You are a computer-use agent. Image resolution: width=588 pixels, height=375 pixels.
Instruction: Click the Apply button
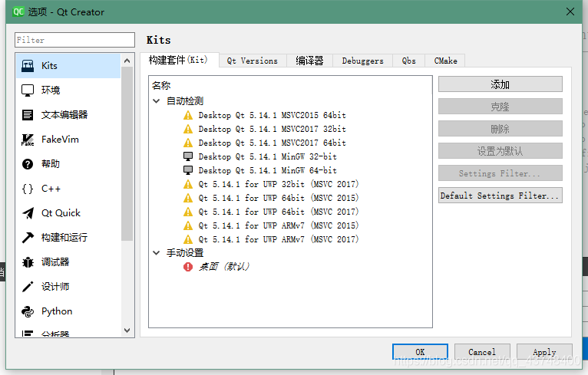tap(544, 352)
